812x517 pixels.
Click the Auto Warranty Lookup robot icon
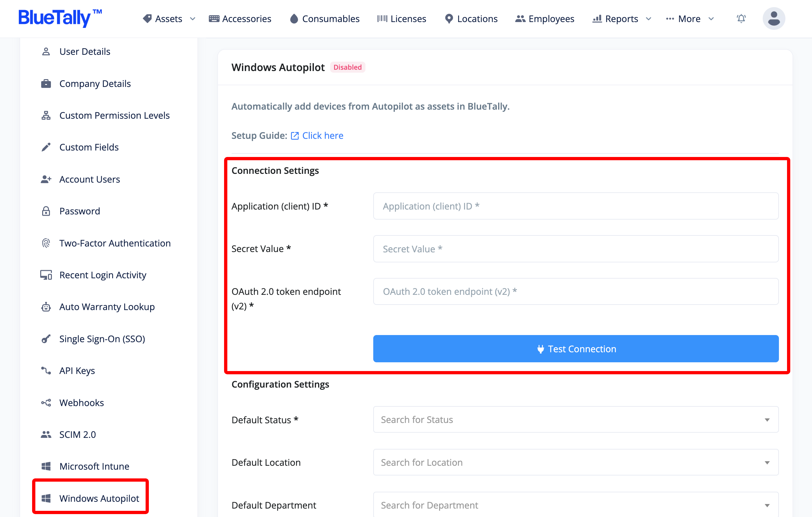(46, 307)
